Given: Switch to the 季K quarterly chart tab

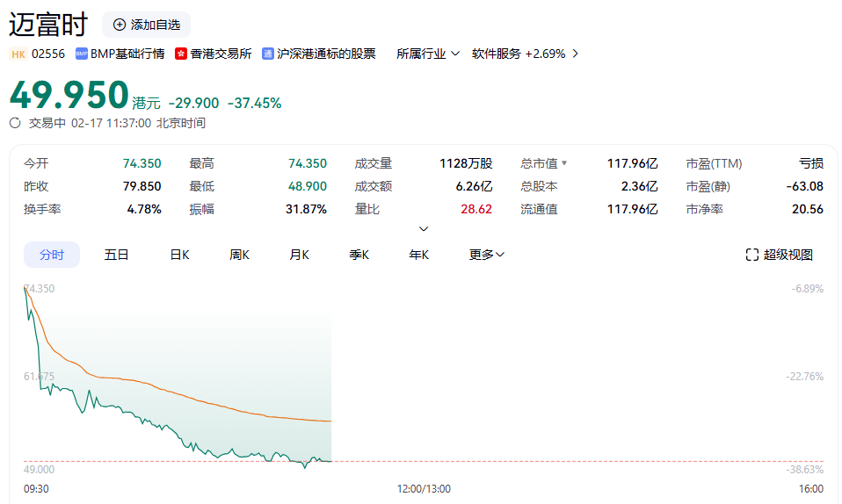Looking at the screenshot, I should point(359,255).
